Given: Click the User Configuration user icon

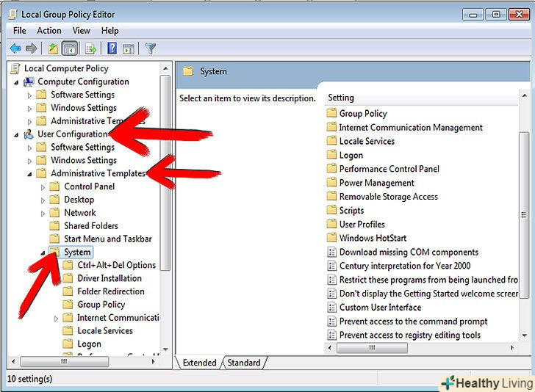Looking at the screenshot, I should click(29, 134).
